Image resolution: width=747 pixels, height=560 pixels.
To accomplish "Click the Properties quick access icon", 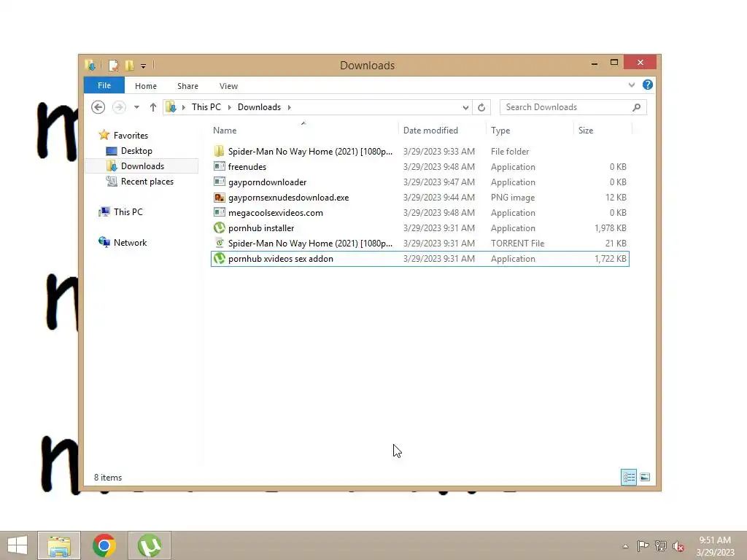I will point(113,65).
